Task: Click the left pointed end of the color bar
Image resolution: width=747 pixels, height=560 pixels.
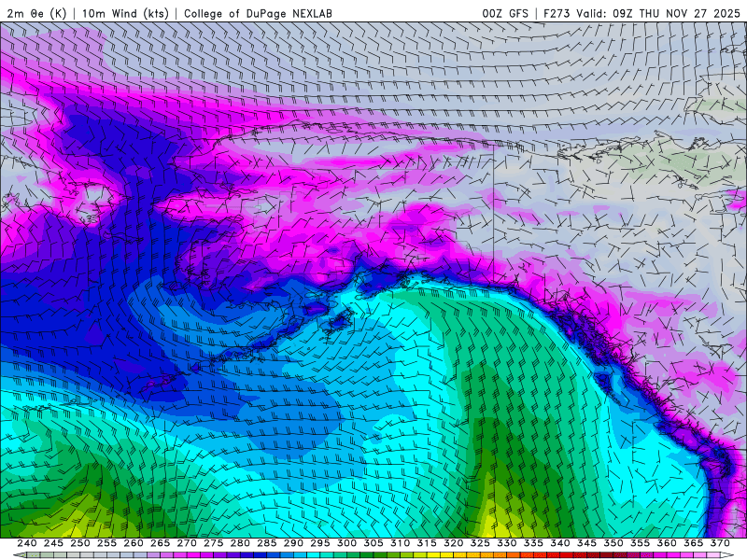Action: [19, 555]
